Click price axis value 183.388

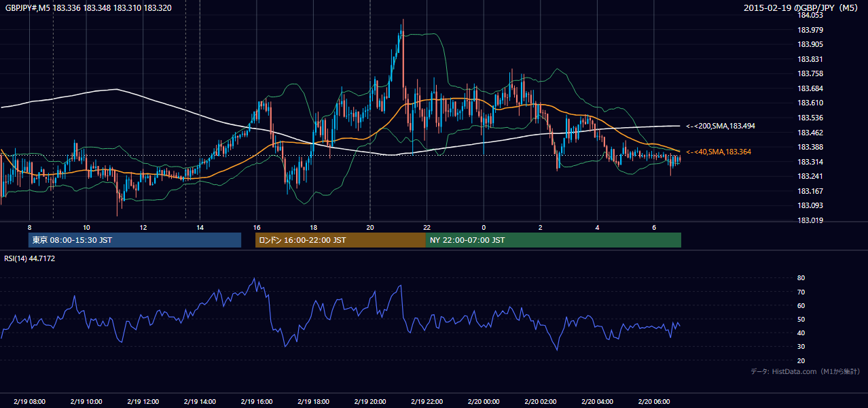[x=810, y=147]
